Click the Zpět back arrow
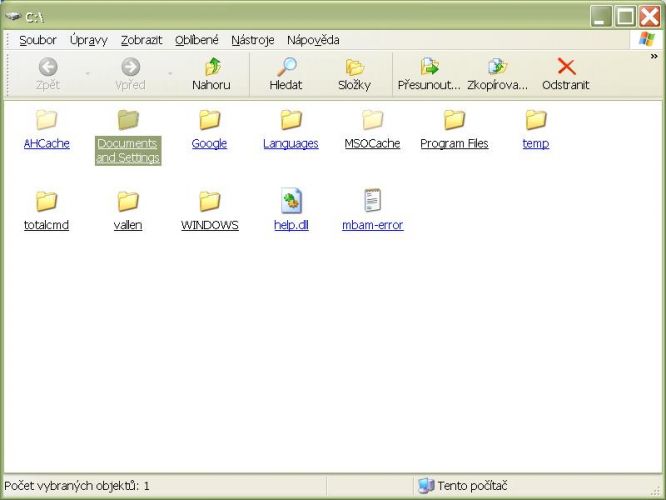The width and height of the screenshot is (666, 500). 48,67
